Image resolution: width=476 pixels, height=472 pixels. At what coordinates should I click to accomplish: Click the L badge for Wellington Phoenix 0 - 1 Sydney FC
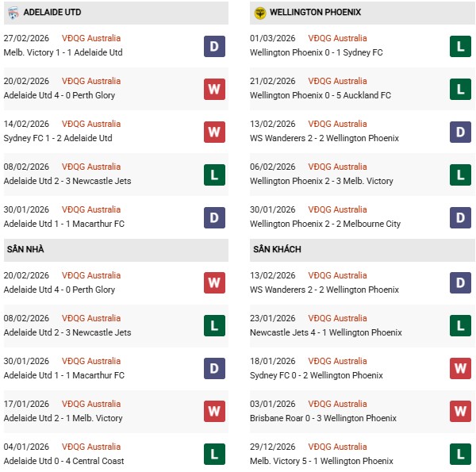461,46
